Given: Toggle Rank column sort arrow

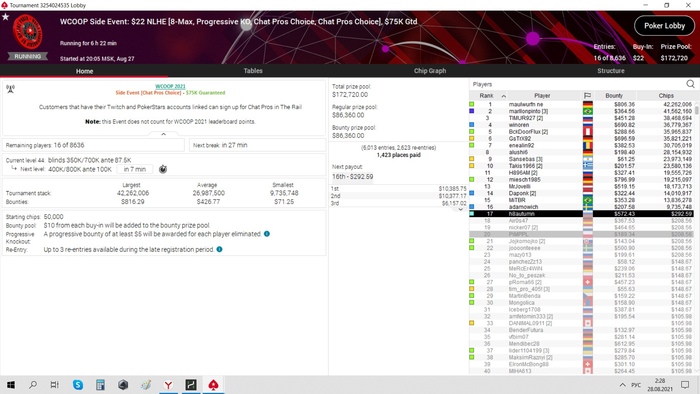Looking at the screenshot, I should click(503, 96).
